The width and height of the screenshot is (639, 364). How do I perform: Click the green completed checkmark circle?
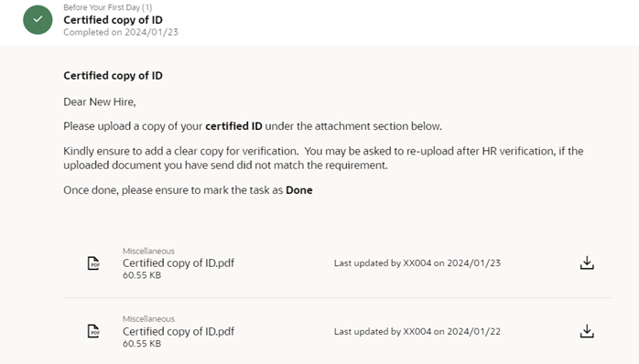(38, 19)
